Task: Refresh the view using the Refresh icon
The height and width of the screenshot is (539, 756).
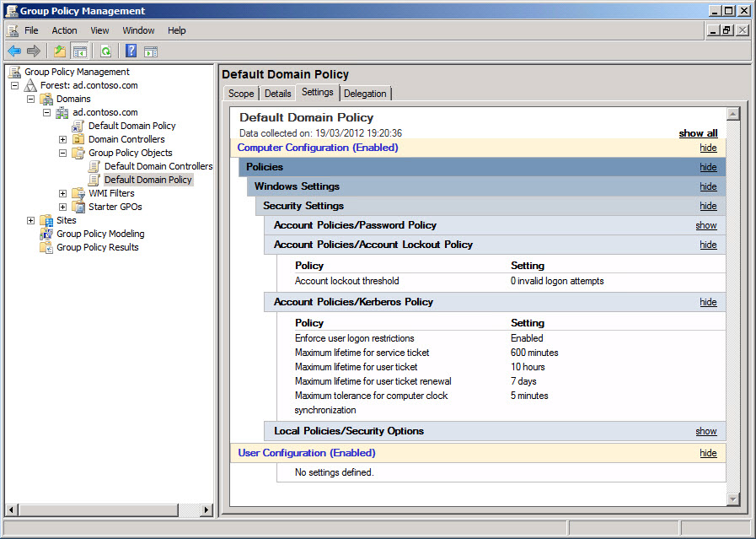Action: click(106, 51)
